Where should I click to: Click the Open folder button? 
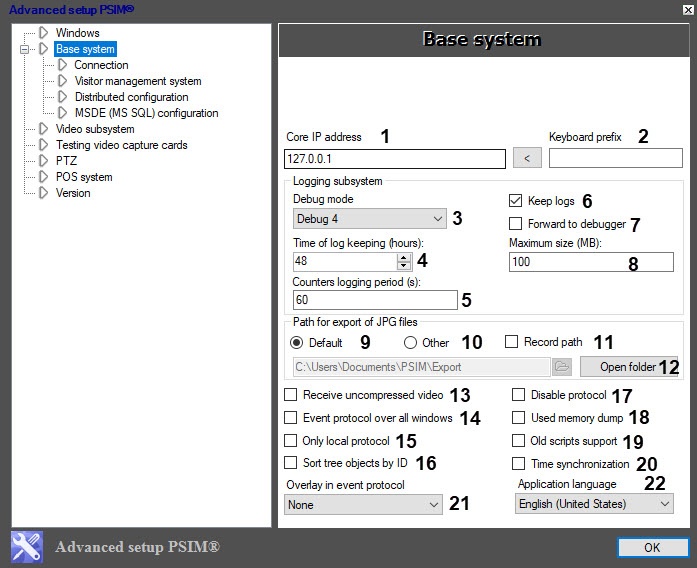(629, 367)
